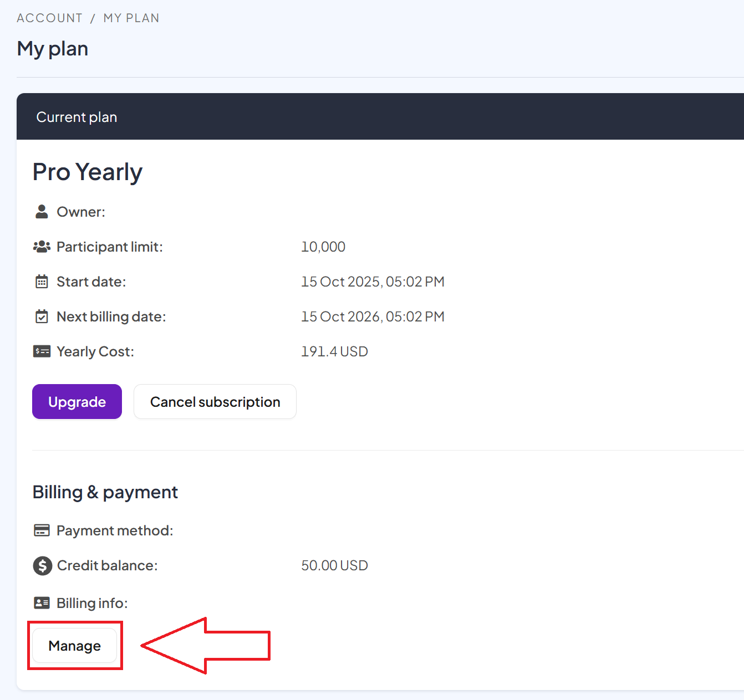
Task: Click the Next billing date calendar icon
Action: 42,316
